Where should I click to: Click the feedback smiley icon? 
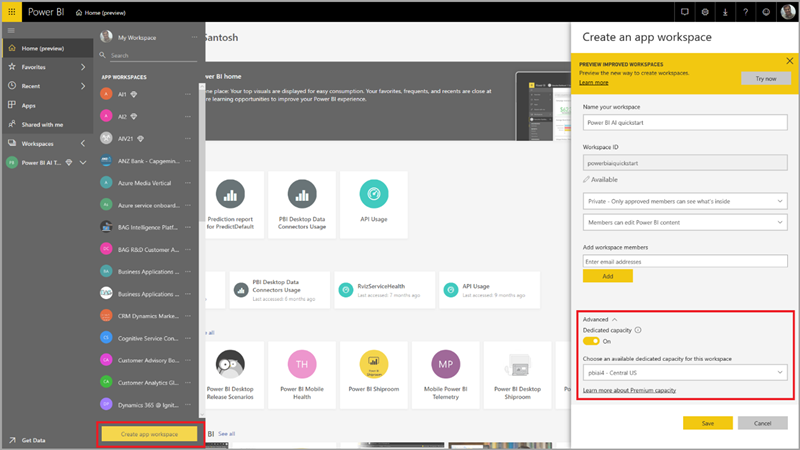[765, 11]
